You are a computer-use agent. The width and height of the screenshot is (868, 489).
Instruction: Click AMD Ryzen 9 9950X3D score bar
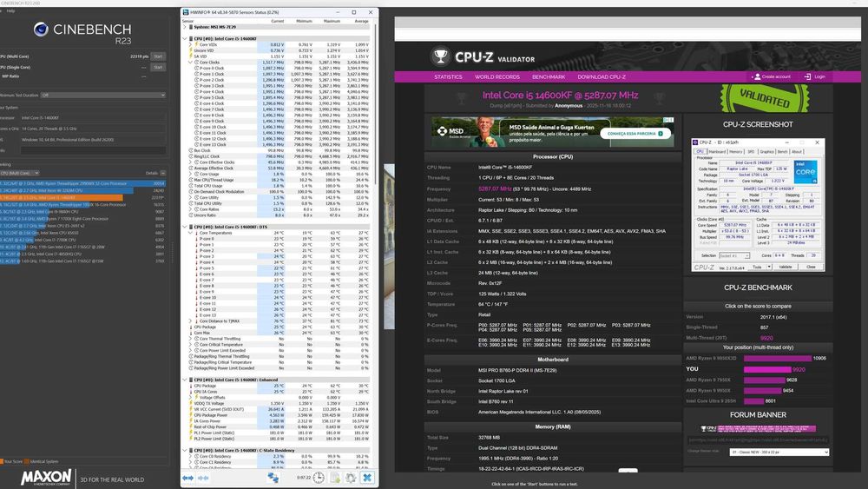pyautogui.click(x=777, y=359)
